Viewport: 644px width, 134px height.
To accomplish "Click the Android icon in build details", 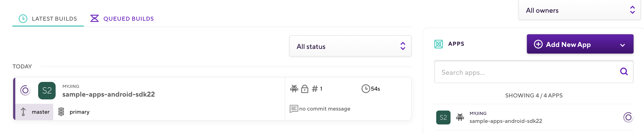I will coord(294,89).
